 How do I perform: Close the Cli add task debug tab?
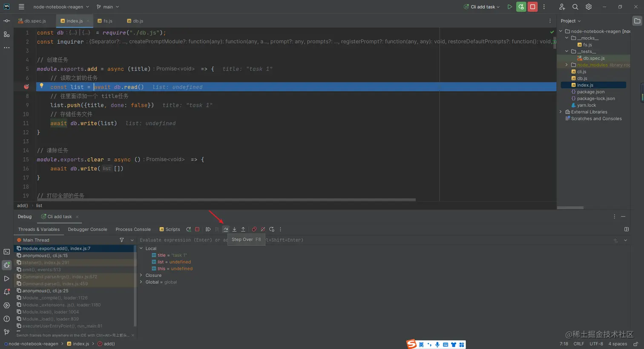tap(77, 217)
